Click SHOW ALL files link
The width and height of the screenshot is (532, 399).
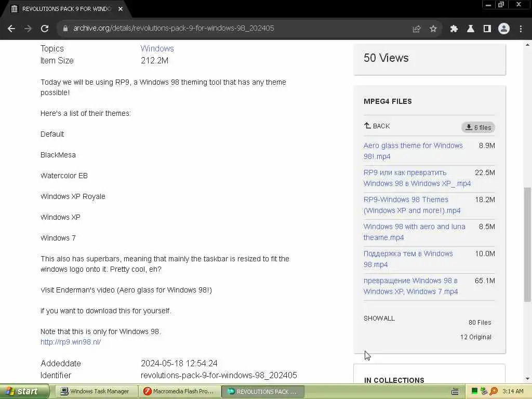pos(379,318)
